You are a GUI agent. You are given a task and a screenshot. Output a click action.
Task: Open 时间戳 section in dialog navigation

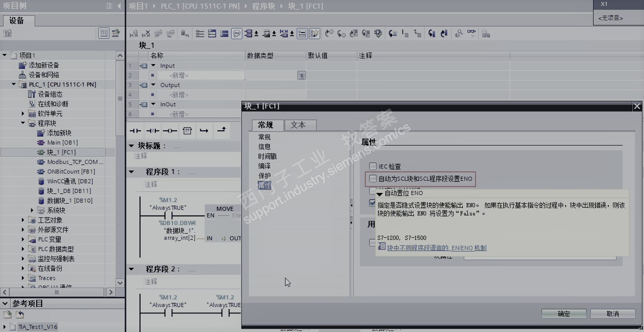(267, 156)
